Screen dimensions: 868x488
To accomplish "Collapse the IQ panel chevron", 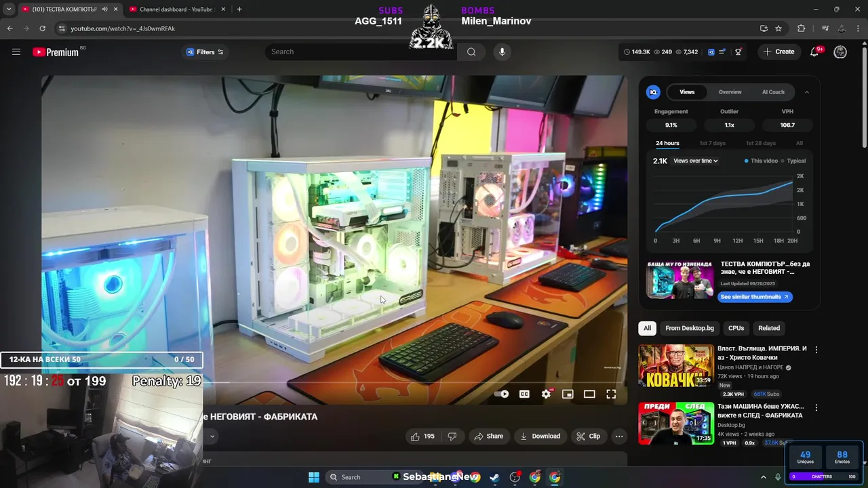I will coord(806,92).
